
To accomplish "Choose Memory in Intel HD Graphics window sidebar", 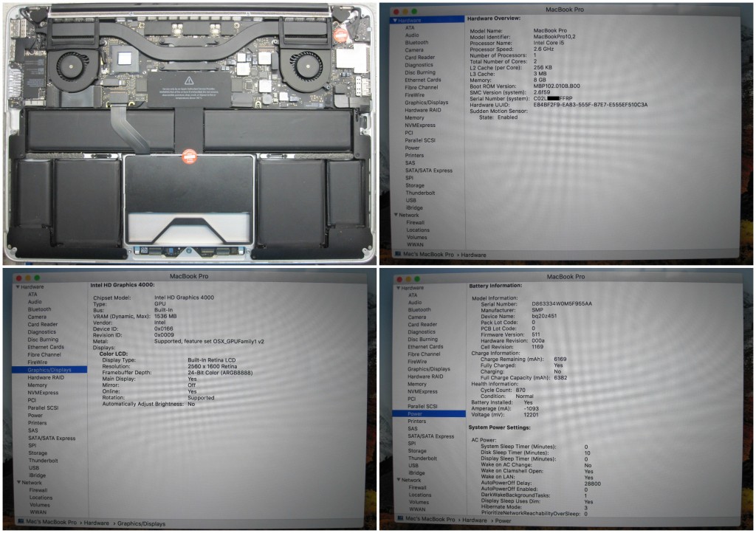I will point(38,385).
